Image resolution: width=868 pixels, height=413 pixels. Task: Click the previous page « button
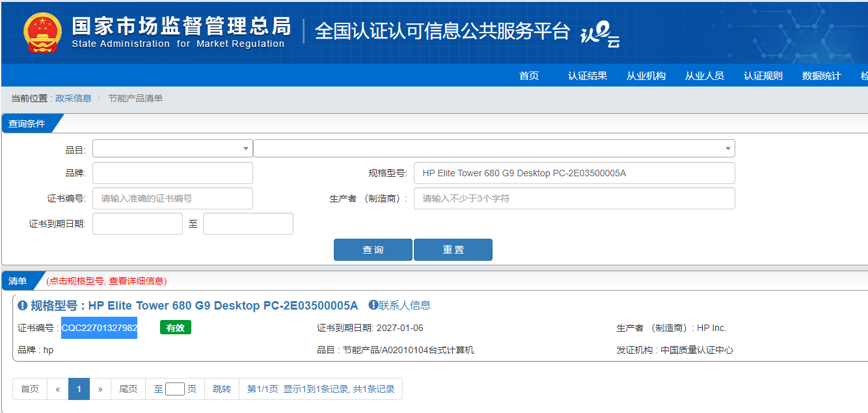coord(58,389)
